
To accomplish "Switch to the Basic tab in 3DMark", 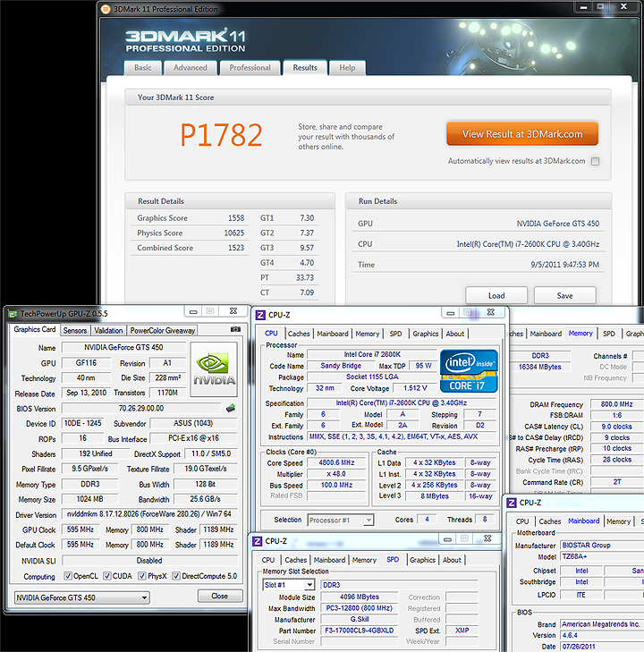I will (142, 68).
